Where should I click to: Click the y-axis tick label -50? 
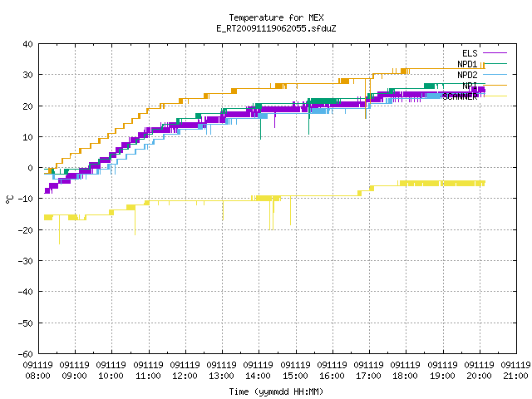(26, 323)
